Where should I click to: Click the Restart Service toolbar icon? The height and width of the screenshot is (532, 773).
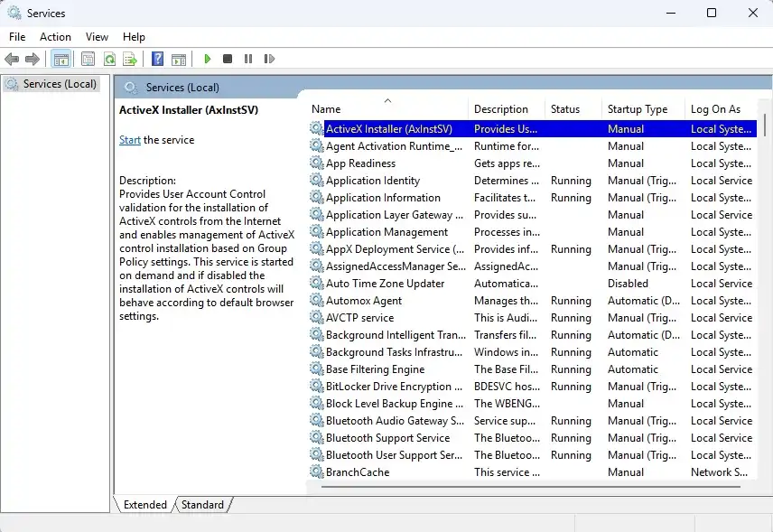[269, 59]
